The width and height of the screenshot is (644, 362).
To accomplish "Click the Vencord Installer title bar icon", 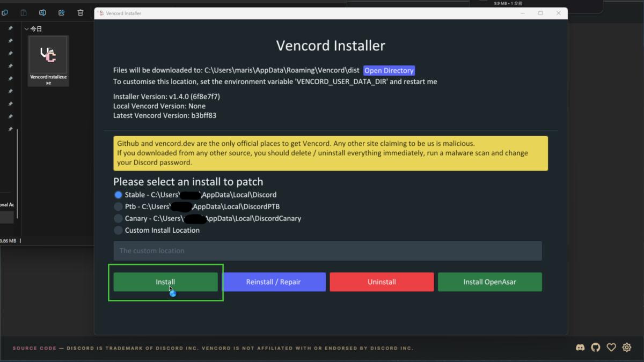I will coord(101,13).
